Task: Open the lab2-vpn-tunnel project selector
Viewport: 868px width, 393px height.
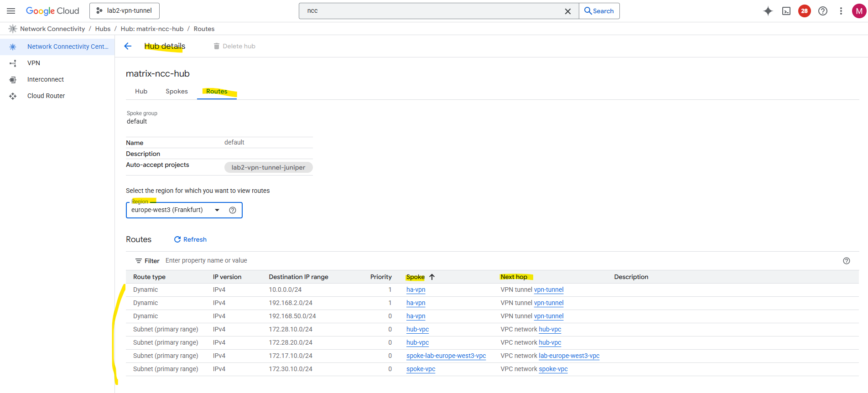Action: pos(125,11)
